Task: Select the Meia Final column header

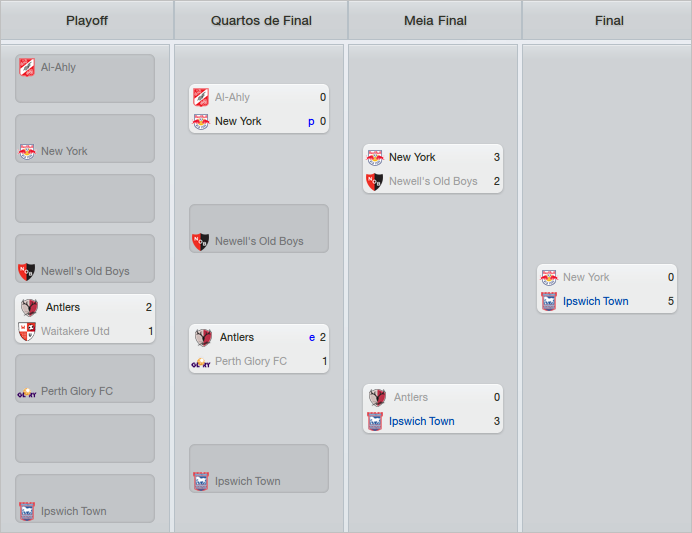Action: (435, 20)
